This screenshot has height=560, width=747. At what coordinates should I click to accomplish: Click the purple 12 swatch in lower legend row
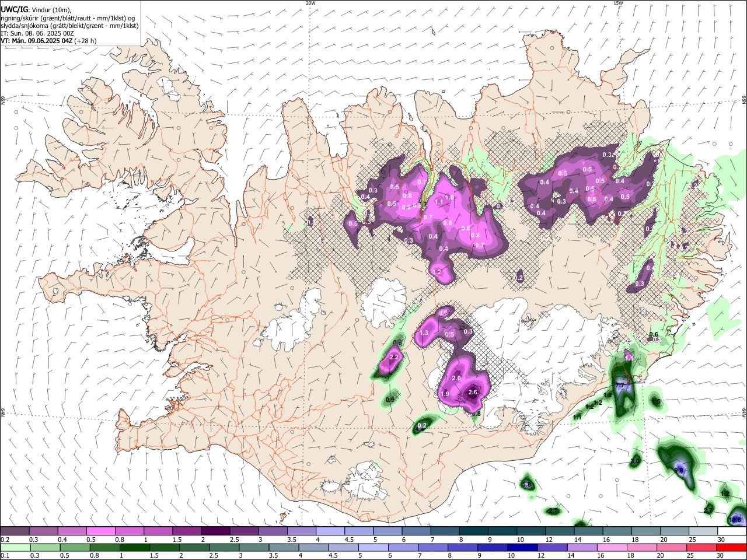click(x=553, y=547)
